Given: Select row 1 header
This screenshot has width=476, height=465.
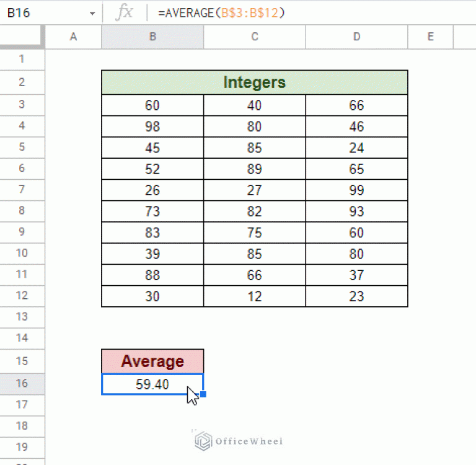Looking at the screenshot, I should (x=22, y=60).
